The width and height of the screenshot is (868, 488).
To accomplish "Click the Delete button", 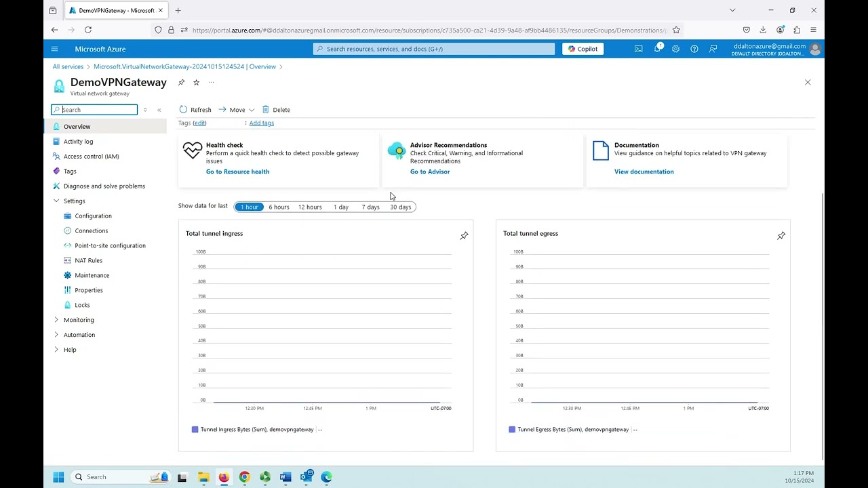I will pos(276,110).
